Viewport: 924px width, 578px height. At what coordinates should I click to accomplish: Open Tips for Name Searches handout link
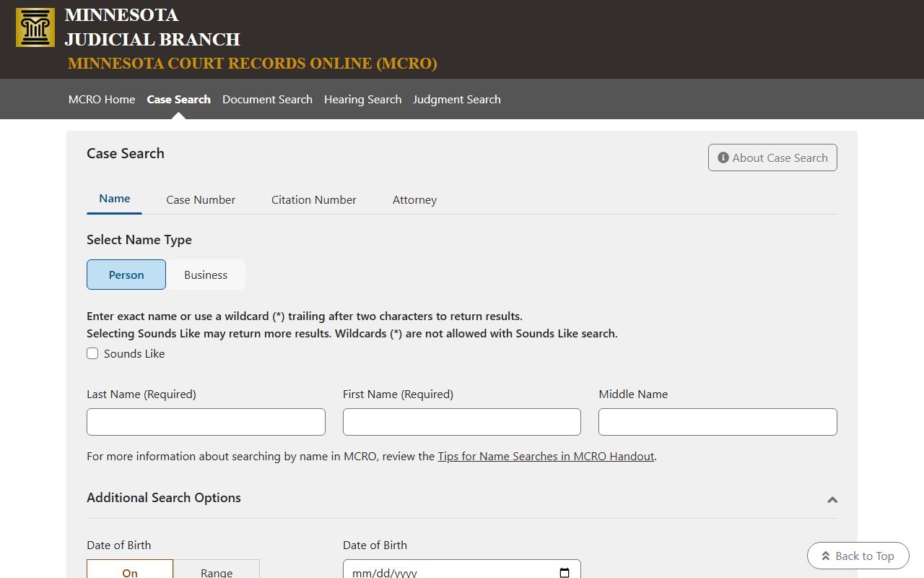[546, 456]
